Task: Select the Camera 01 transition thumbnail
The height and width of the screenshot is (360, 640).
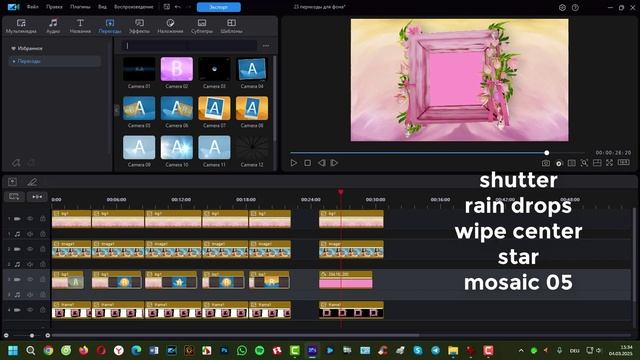Action: 139,69
